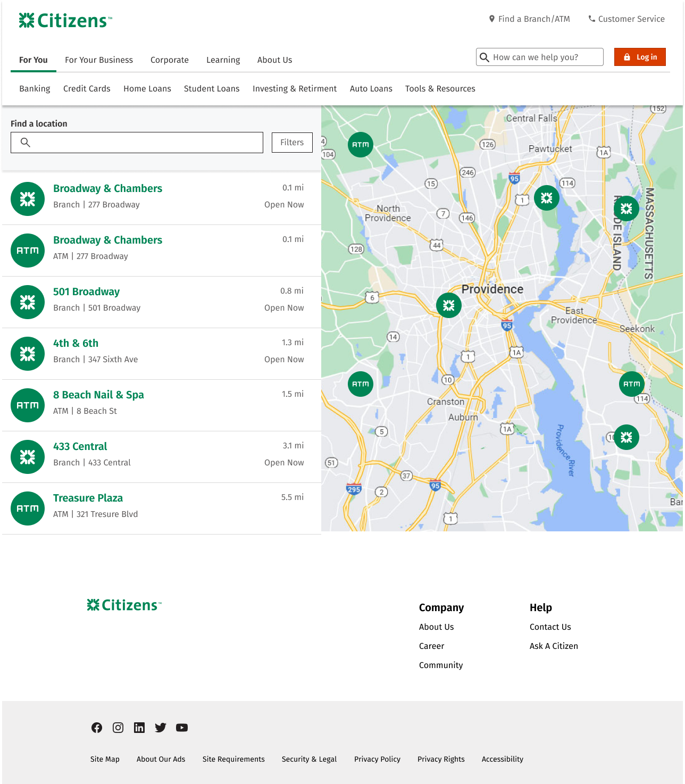Click ATM map marker near Cranston
This screenshot has height=784, width=685.
(x=361, y=384)
